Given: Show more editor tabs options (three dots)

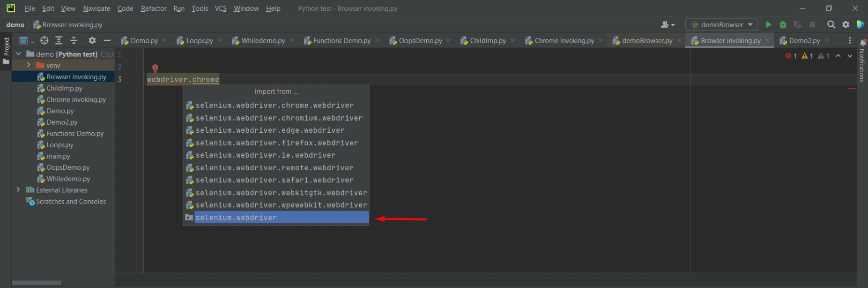Looking at the screenshot, I should tap(850, 41).
